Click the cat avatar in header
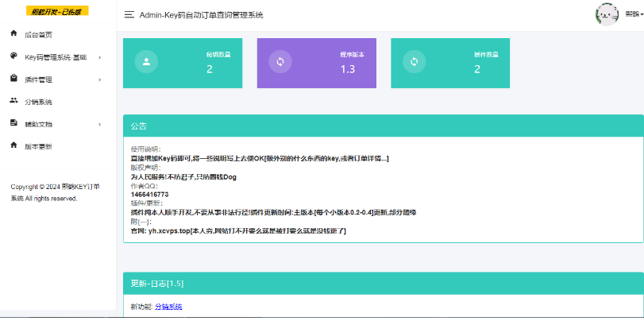The width and height of the screenshot is (644, 321). [x=607, y=15]
